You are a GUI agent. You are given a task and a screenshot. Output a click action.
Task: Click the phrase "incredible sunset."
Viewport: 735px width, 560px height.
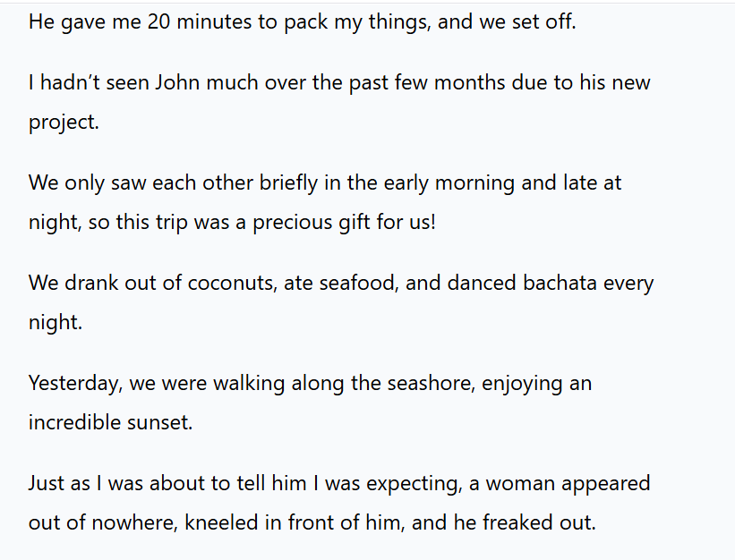(110, 422)
